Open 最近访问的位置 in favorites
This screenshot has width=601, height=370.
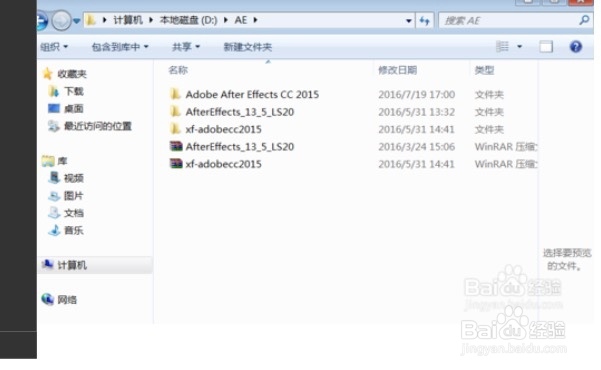click(98, 126)
